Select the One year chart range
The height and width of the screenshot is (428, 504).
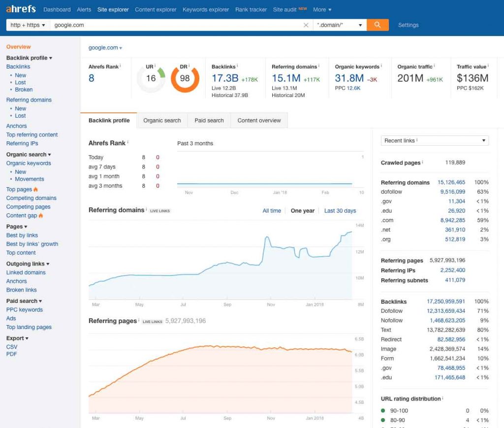[302, 211]
